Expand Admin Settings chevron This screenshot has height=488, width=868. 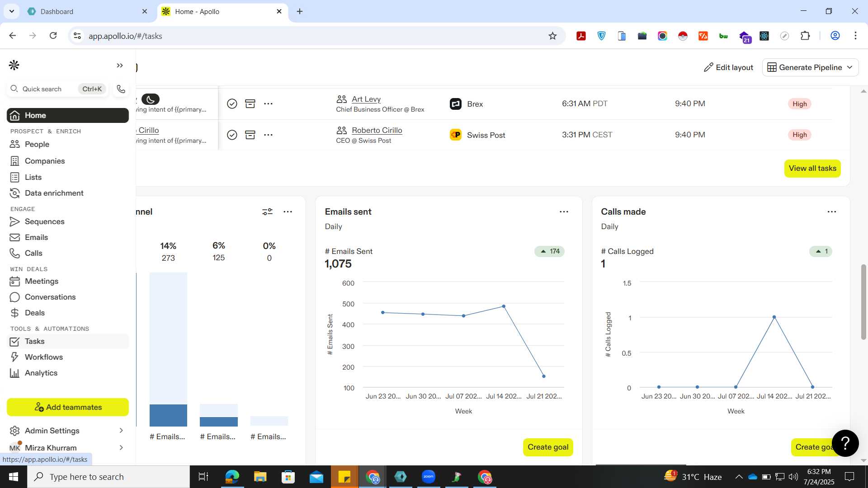coord(121,431)
